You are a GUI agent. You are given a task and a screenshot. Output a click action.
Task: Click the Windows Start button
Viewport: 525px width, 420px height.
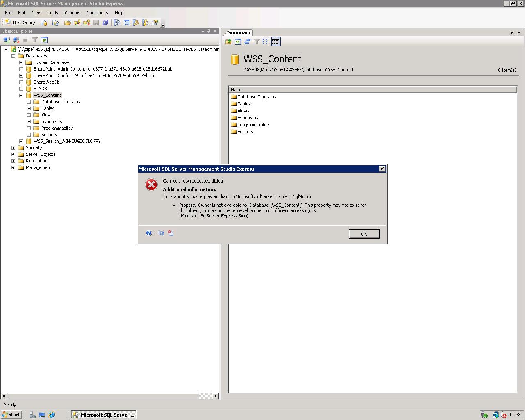tap(11, 415)
